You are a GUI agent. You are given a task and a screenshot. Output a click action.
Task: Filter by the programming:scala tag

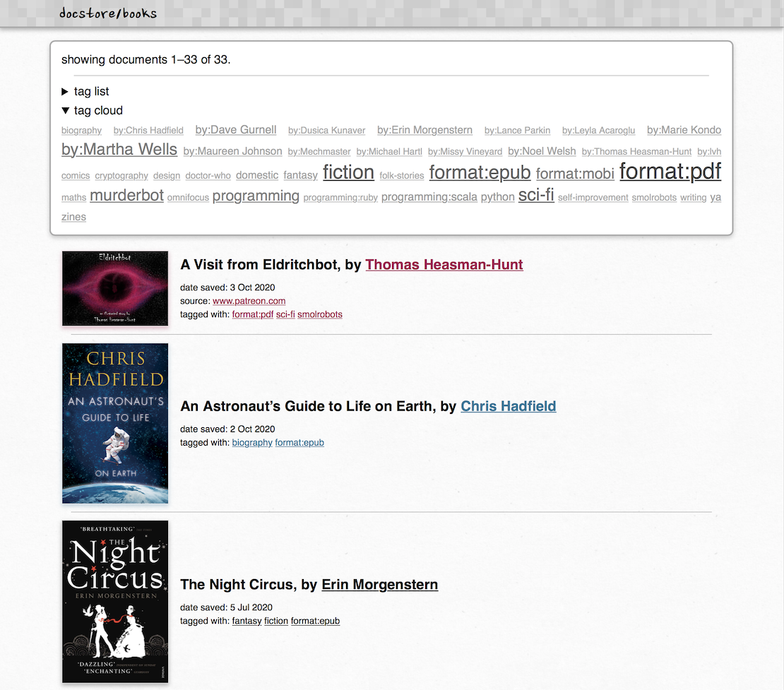pyautogui.click(x=429, y=197)
